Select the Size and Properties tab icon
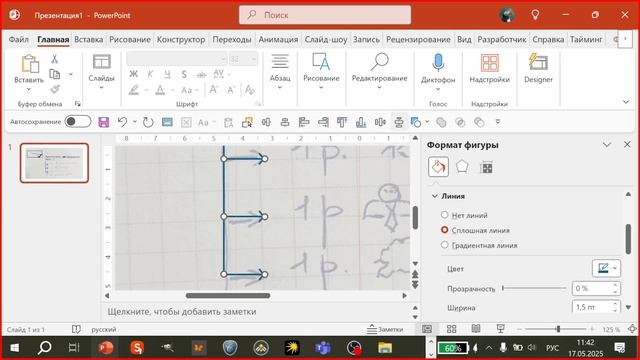 point(486,167)
